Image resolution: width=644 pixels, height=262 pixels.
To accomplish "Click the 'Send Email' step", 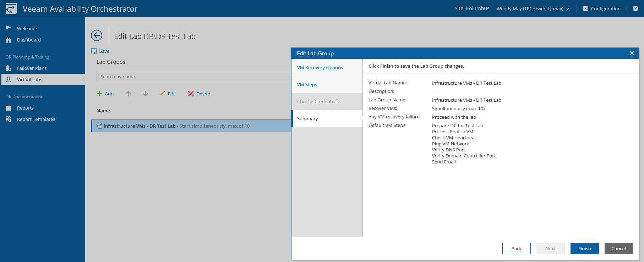I will pos(444,162).
